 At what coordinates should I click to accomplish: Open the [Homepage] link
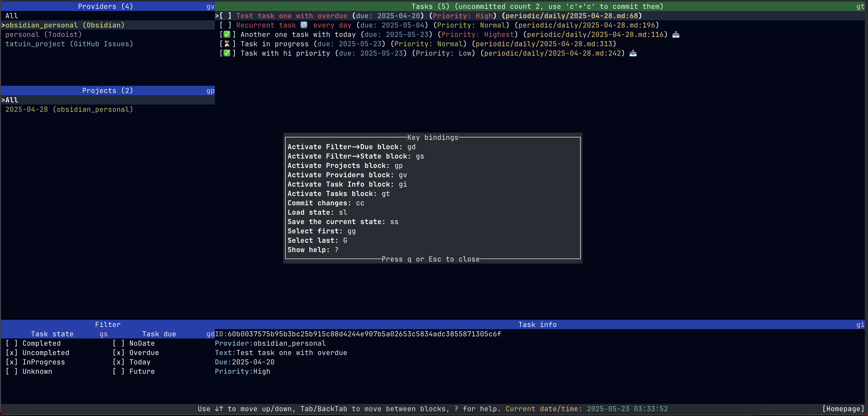tap(843, 409)
